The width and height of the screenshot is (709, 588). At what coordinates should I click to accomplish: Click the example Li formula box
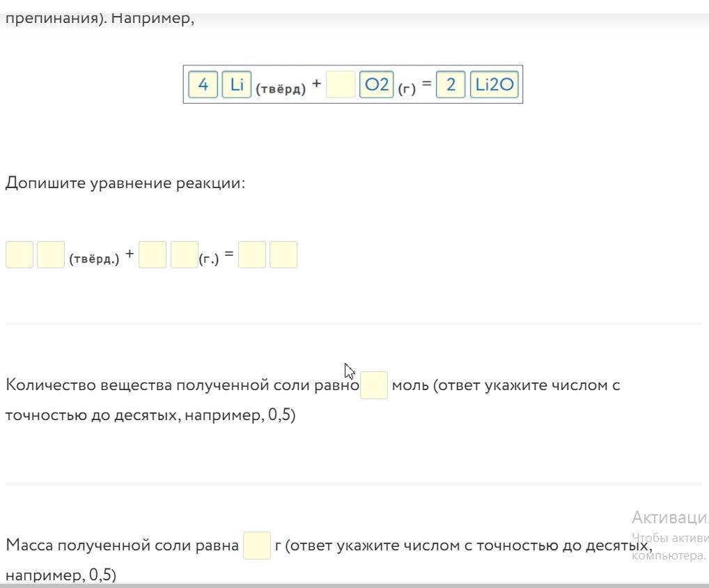(237, 85)
